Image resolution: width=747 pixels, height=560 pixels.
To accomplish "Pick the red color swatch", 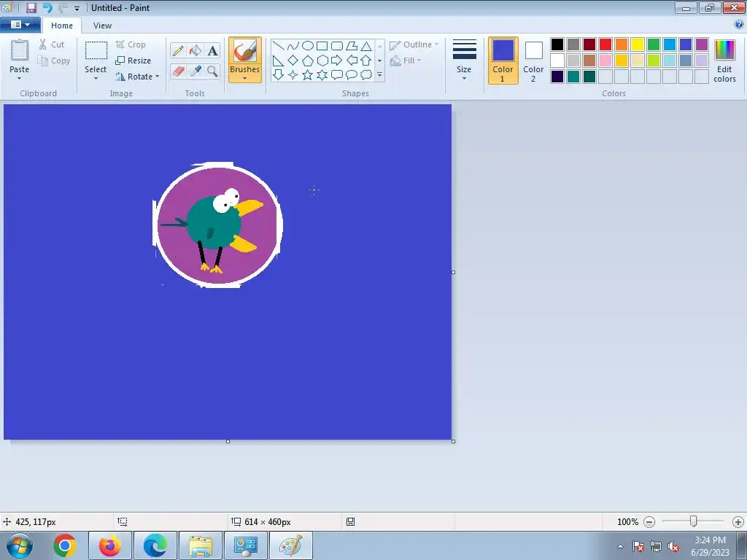I will (605, 44).
